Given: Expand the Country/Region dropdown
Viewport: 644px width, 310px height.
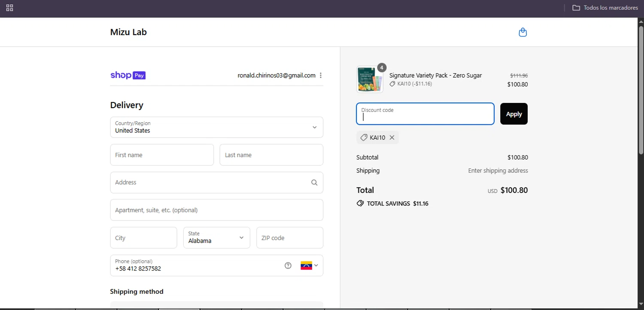Looking at the screenshot, I should [217, 127].
